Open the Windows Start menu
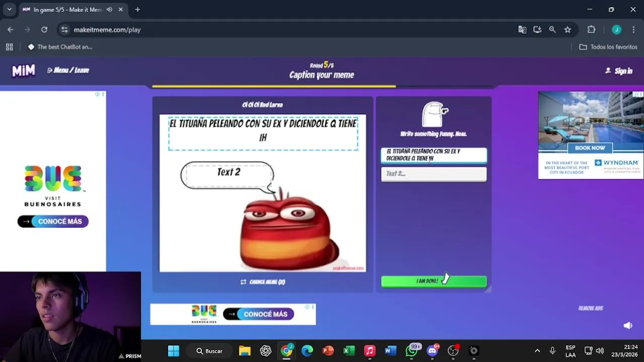644x362 pixels. [x=174, y=351]
